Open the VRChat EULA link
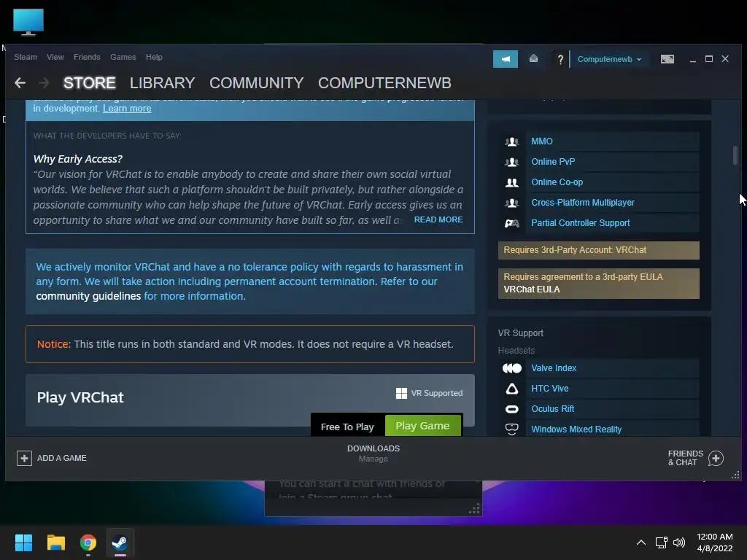 coord(532,289)
